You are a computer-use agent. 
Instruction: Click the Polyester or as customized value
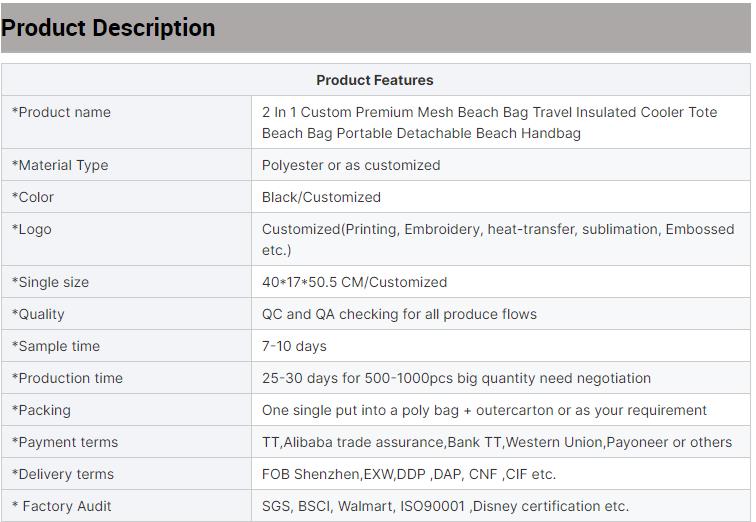coord(351,165)
